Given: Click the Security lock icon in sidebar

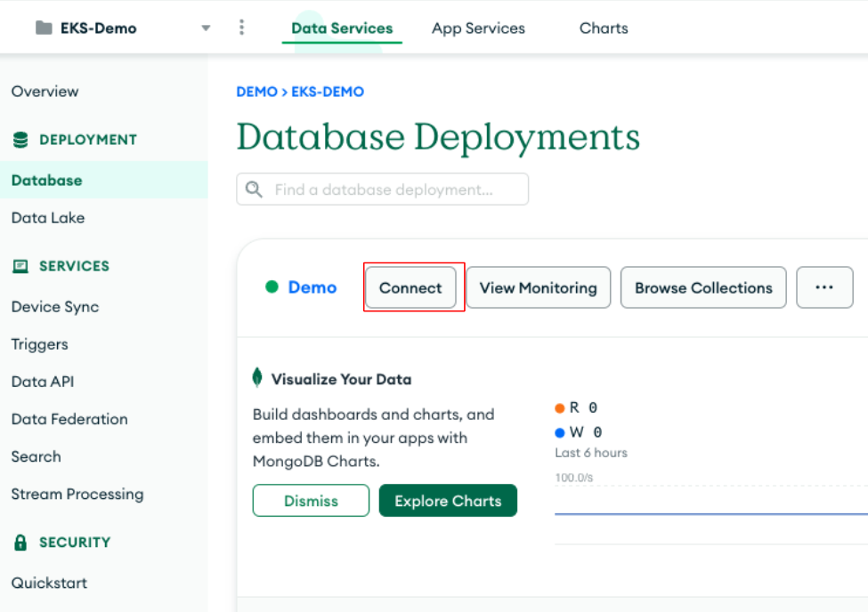Looking at the screenshot, I should (x=19, y=543).
